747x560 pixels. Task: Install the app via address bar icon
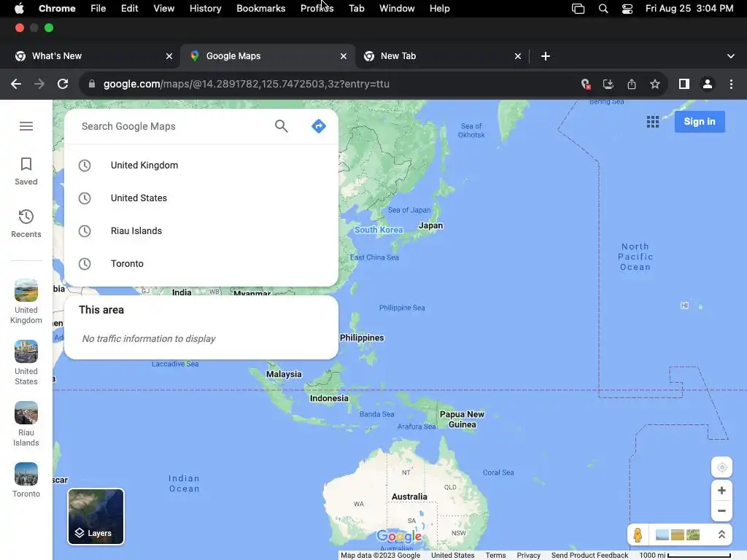[608, 85]
